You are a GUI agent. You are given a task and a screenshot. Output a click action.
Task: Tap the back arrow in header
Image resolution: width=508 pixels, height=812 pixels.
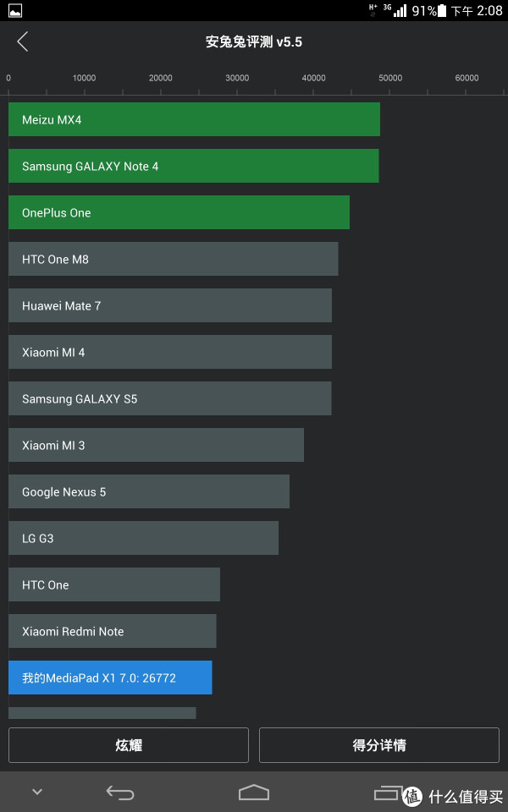[x=22, y=41]
